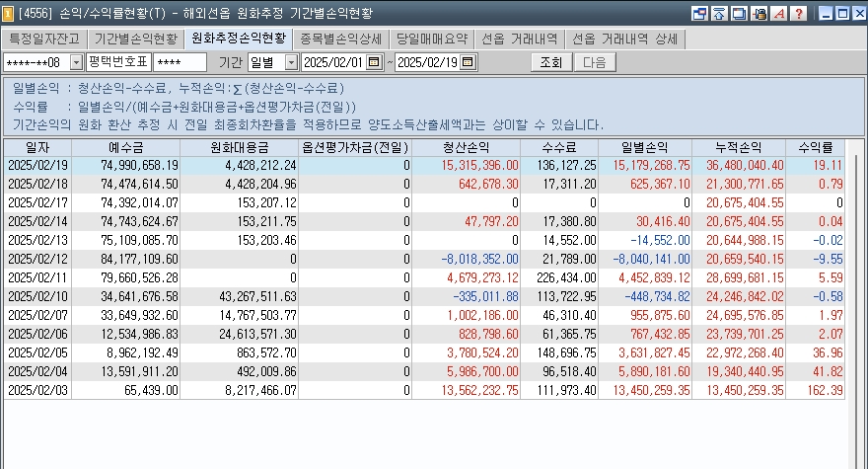
Task: Click 수수료 value 226,434.00
Action: (567, 277)
